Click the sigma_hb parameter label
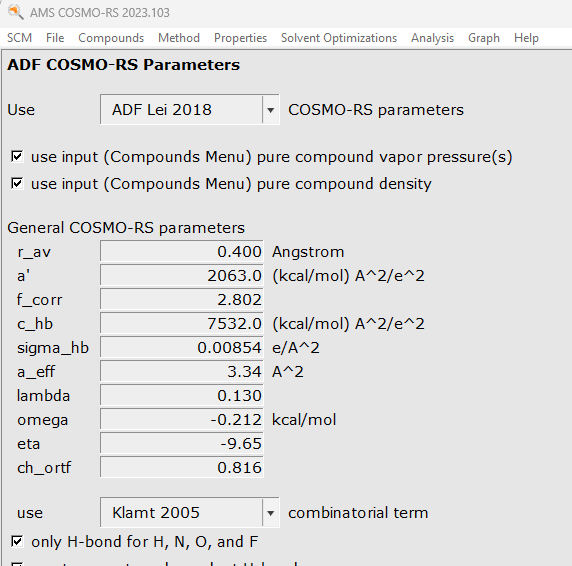 [x=53, y=348]
